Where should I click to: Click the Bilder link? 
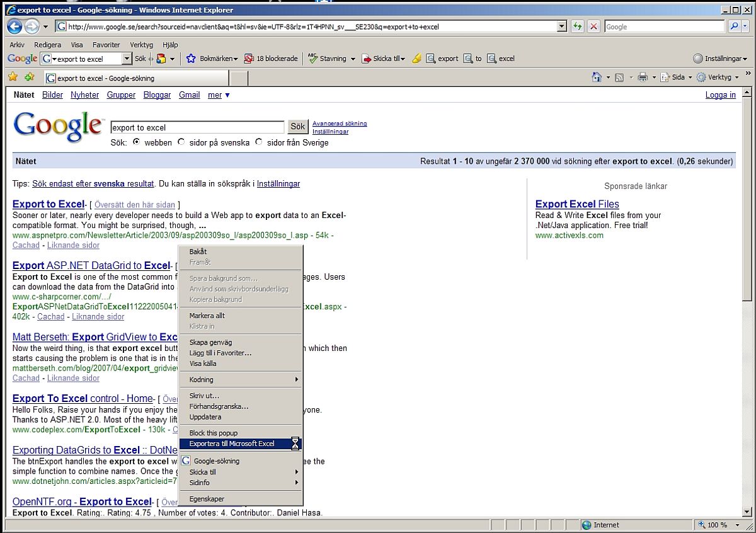(53, 95)
